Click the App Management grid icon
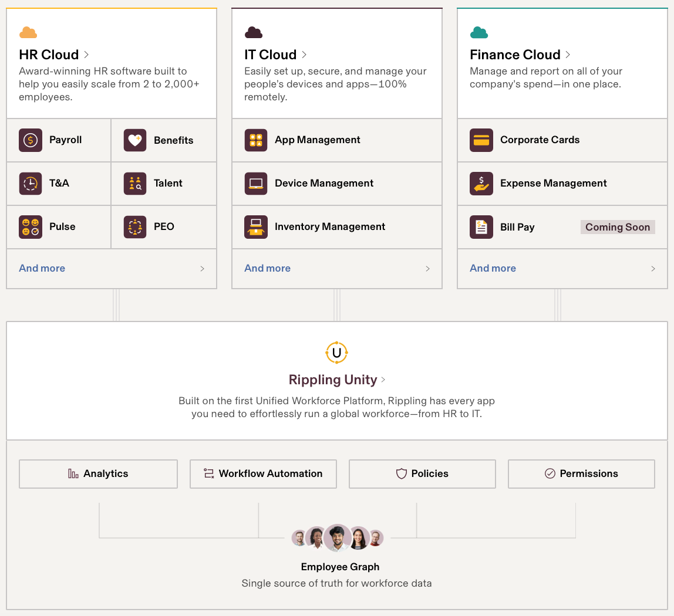This screenshot has height=616, width=674. [256, 140]
